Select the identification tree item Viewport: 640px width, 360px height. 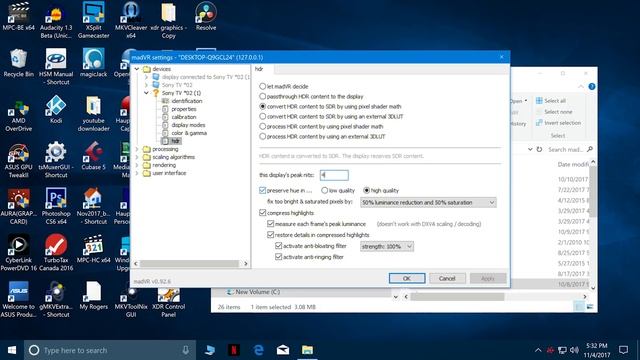[x=186, y=101]
